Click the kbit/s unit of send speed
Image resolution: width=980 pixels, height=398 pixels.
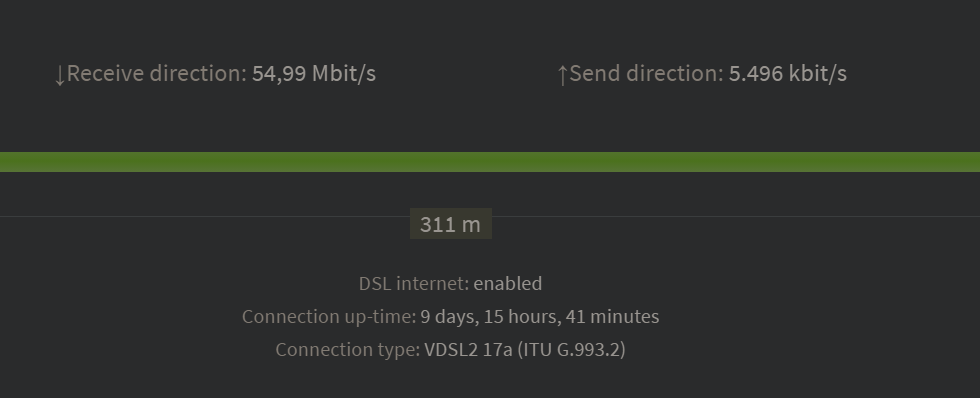pos(818,74)
